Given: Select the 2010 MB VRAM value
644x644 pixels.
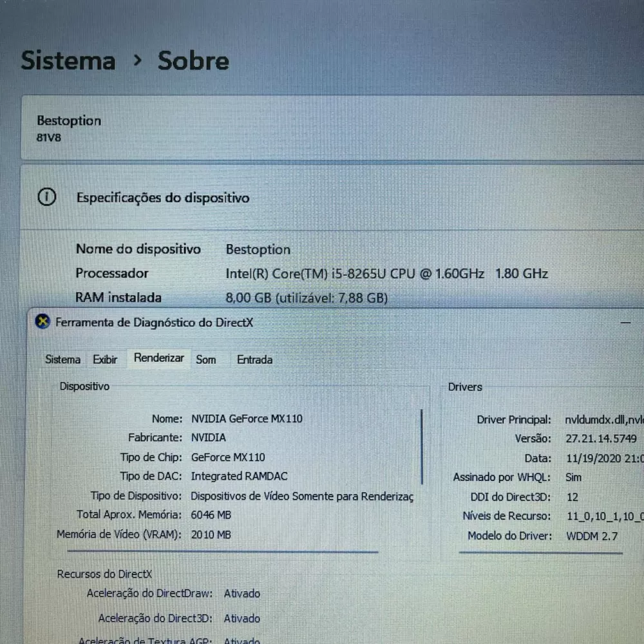Looking at the screenshot, I should [x=211, y=535].
